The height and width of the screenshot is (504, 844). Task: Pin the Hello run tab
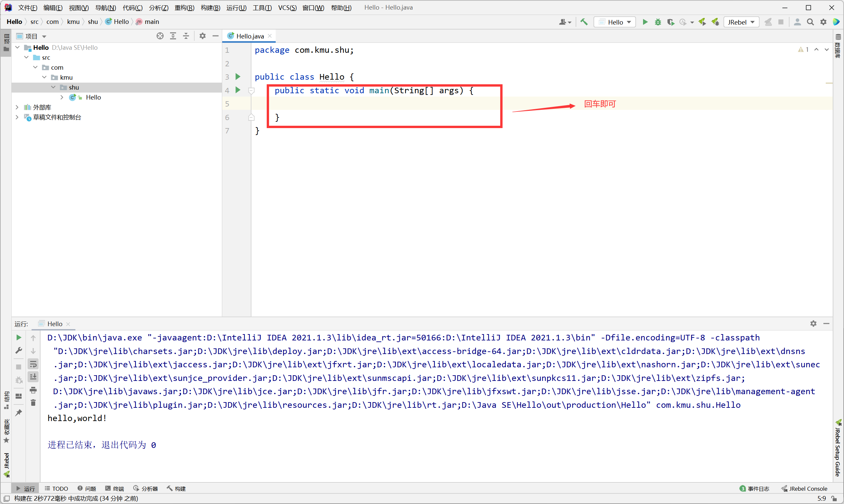point(19,412)
